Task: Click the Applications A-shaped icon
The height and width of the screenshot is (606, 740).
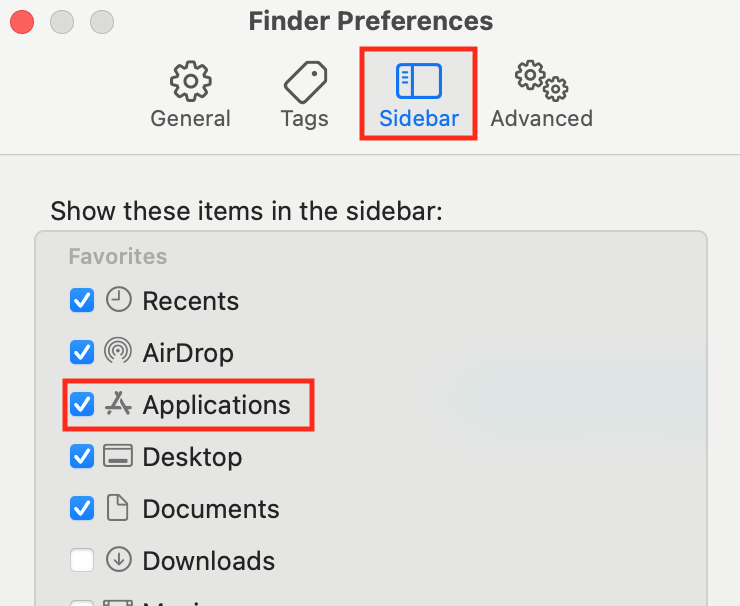Action: click(x=118, y=404)
